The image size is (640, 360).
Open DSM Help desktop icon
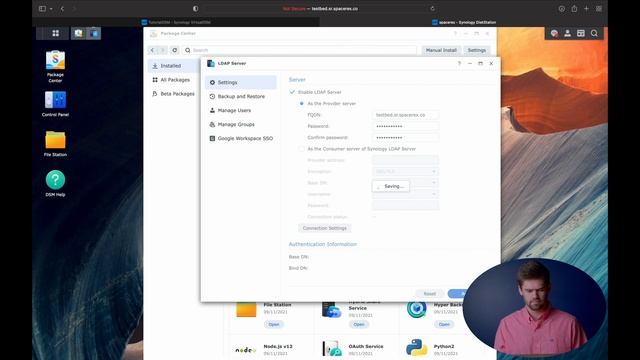55,184
